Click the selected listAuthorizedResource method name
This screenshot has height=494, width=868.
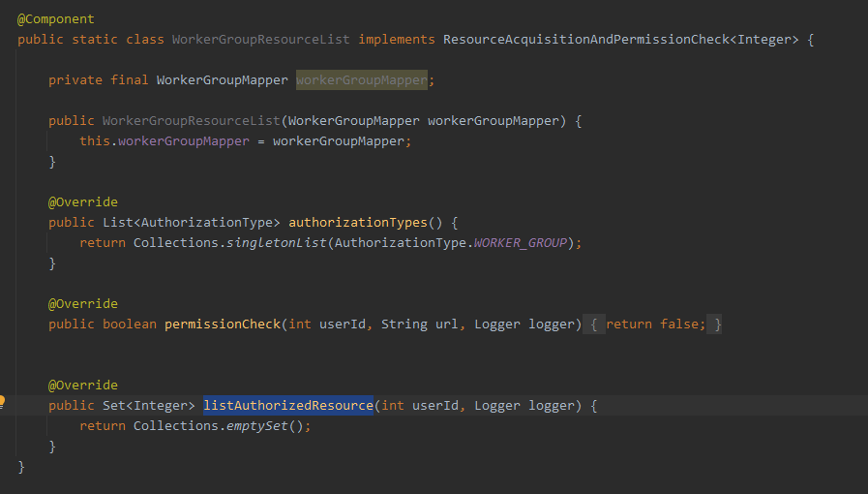click(288, 406)
